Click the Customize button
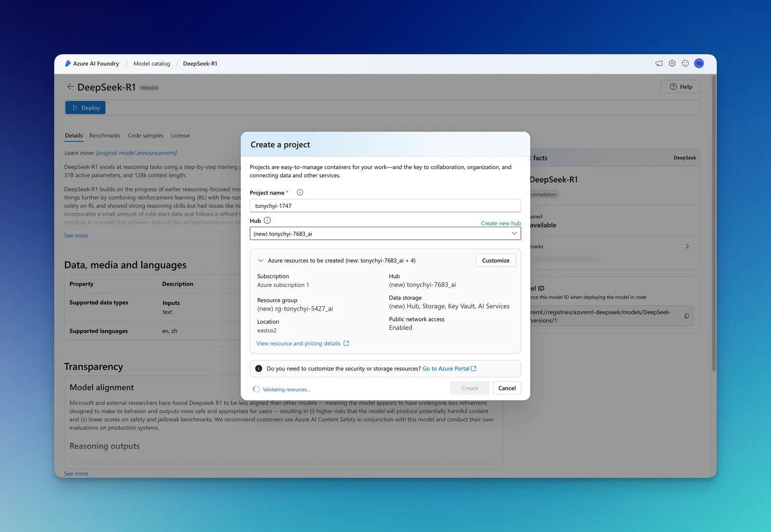This screenshot has width=771, height=532. (496, 260)
